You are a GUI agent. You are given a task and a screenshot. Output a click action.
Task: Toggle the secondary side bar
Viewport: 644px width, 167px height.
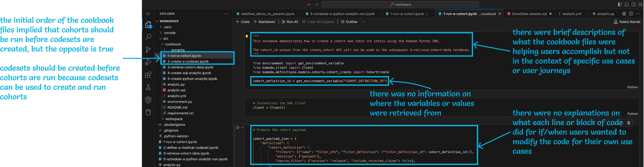coord(633,5)
